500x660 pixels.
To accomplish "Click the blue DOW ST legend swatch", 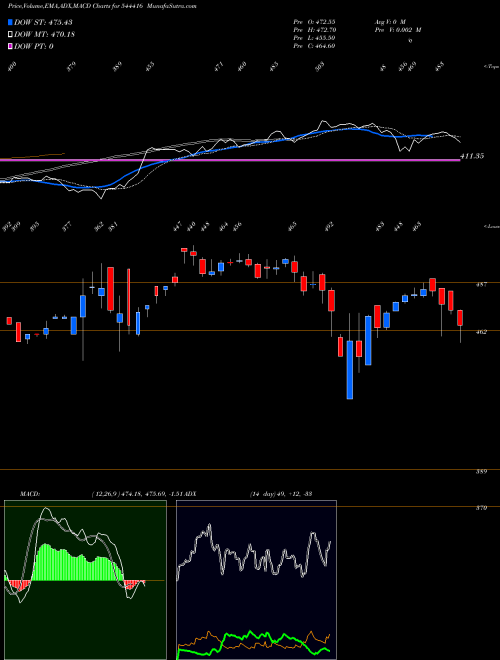I will 11,22.
